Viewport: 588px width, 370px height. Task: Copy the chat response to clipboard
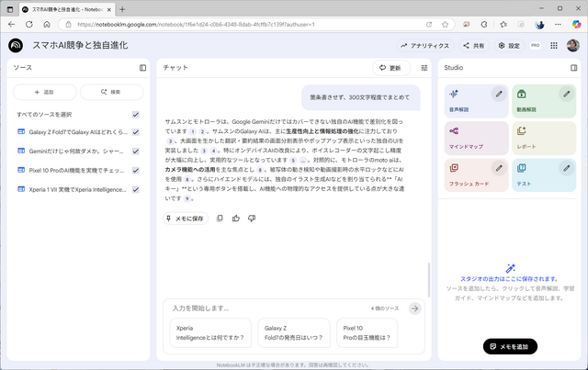click(220, 218)
